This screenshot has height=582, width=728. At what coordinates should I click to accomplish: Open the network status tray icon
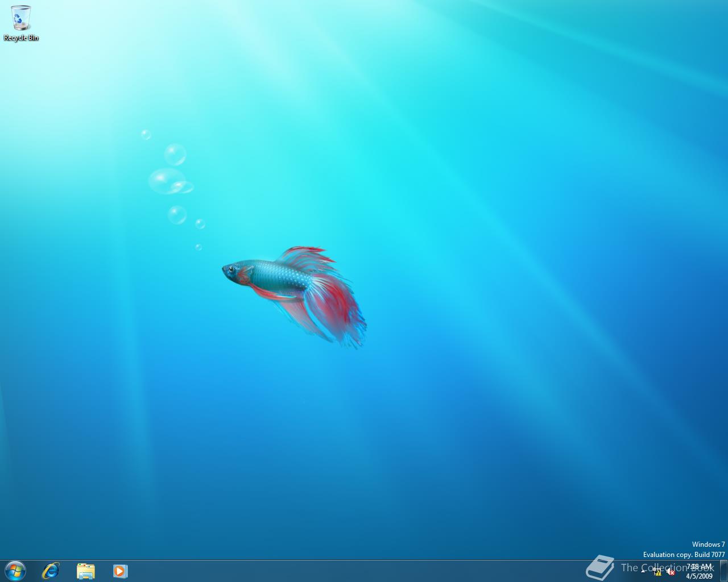coord(657,572)
